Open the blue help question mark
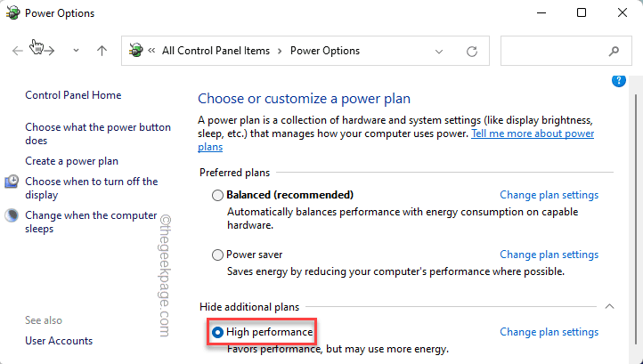 (619, 81)
